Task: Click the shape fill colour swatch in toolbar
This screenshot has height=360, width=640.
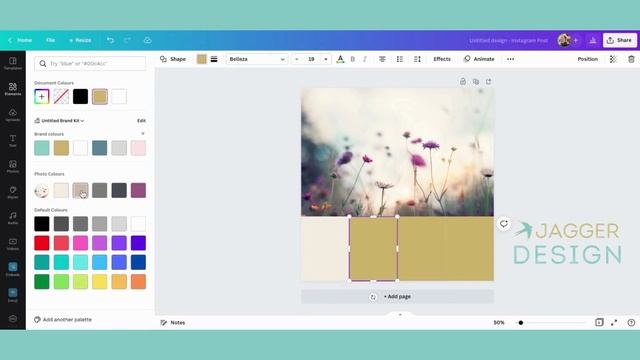Action: (x=202, y=59)
